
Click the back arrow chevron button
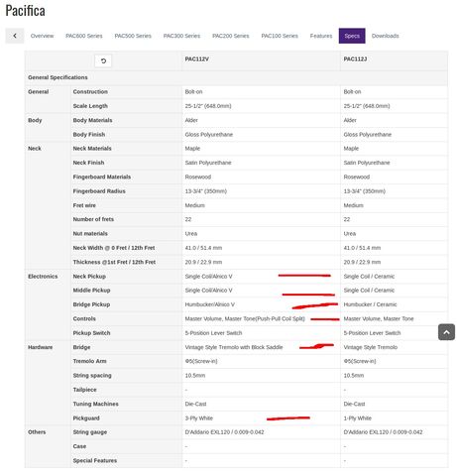coord(15,36)
